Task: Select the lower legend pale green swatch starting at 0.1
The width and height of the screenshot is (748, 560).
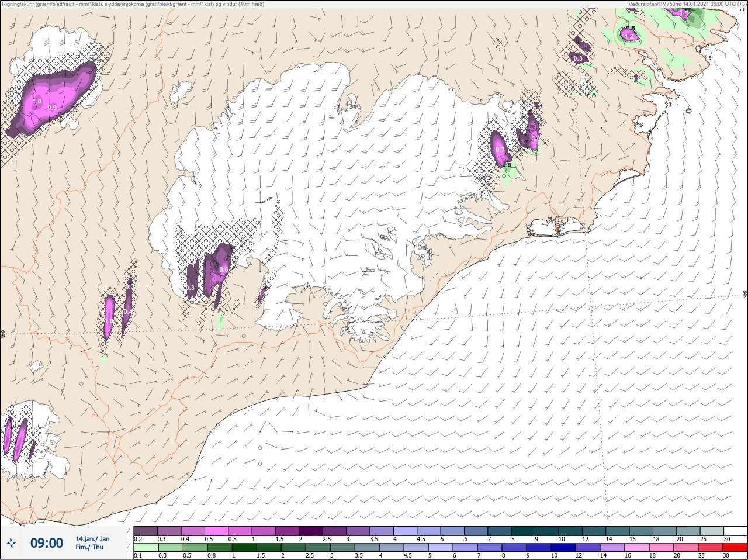Action: 146,548
